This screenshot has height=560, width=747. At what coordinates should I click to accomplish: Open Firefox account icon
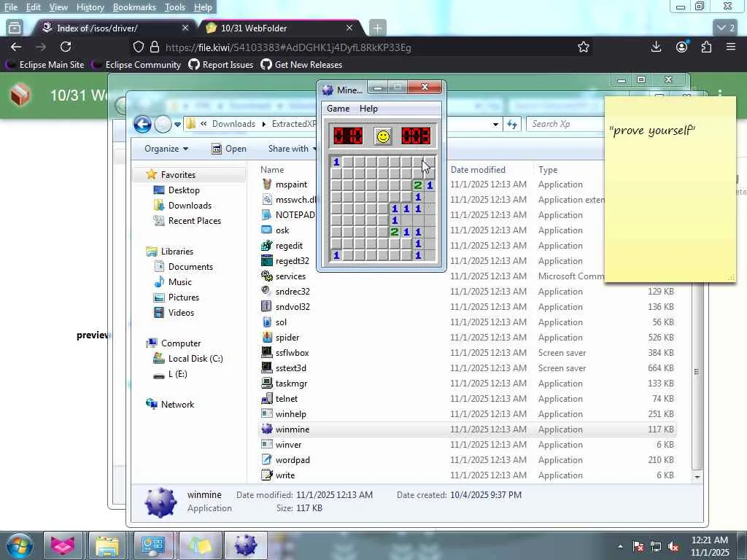coord(682,47)
